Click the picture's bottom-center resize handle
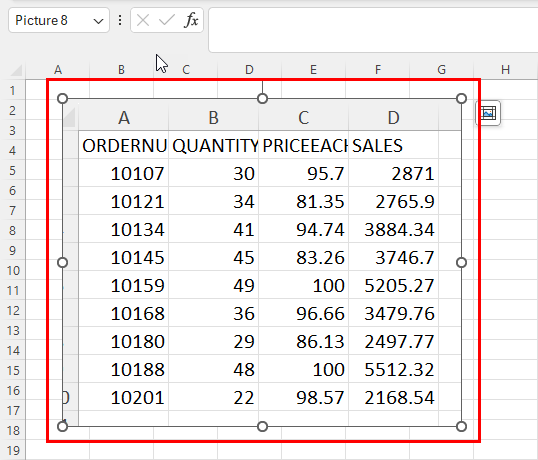Viewport: 538px width, 460px height. (262, 426)
